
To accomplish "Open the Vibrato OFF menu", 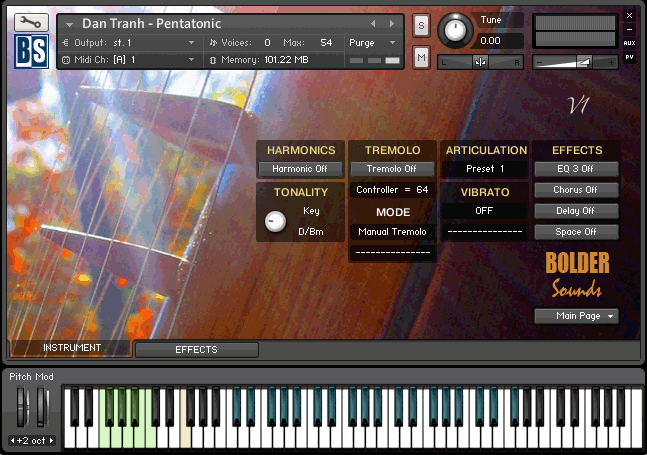I will (x=484, y=211).
